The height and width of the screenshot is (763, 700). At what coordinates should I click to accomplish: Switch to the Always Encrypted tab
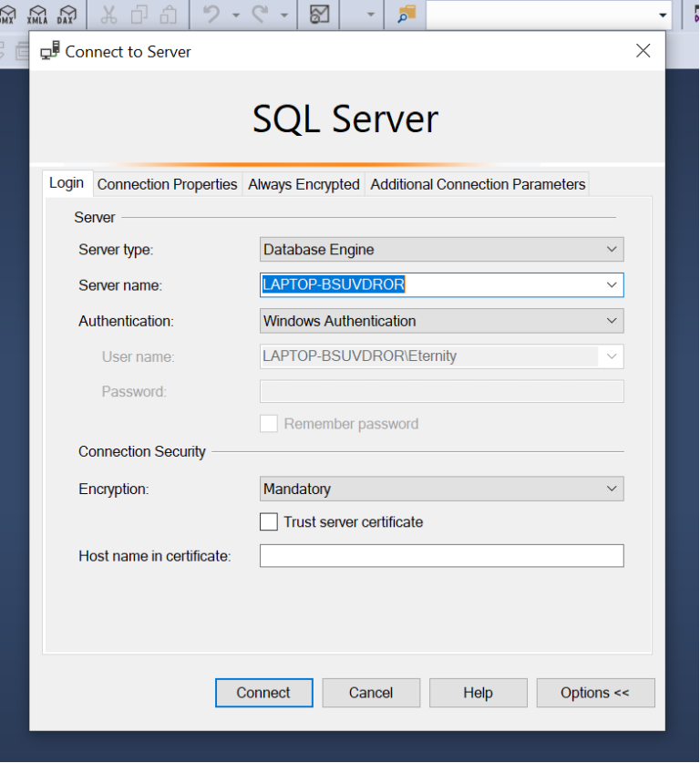tap(304, 184)
